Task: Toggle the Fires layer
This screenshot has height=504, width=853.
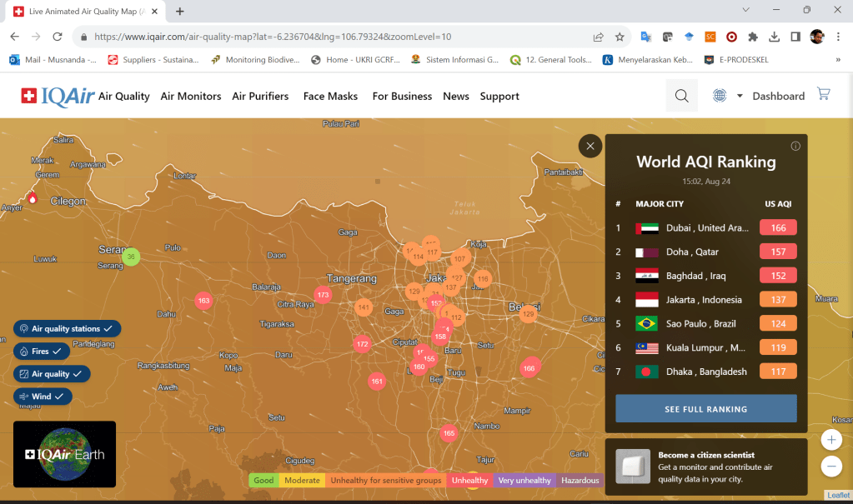Action: click(x=42, y=352)
